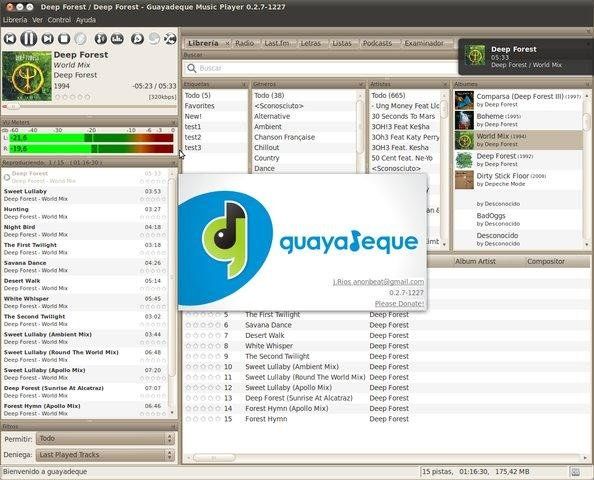Viewport: 594px width, 480px height.
Task: Open the volume control icon
Action: [100, 39]
